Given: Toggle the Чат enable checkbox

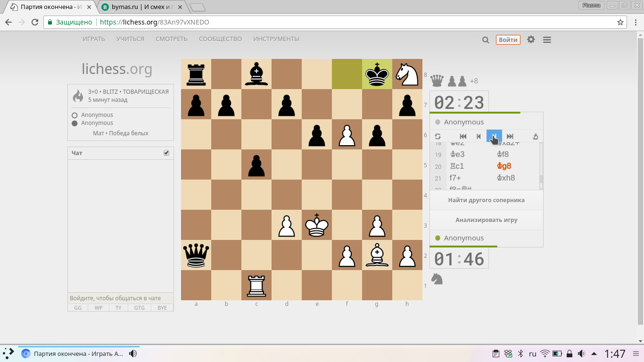Looking at the screenshot, I should click(166, 153).
